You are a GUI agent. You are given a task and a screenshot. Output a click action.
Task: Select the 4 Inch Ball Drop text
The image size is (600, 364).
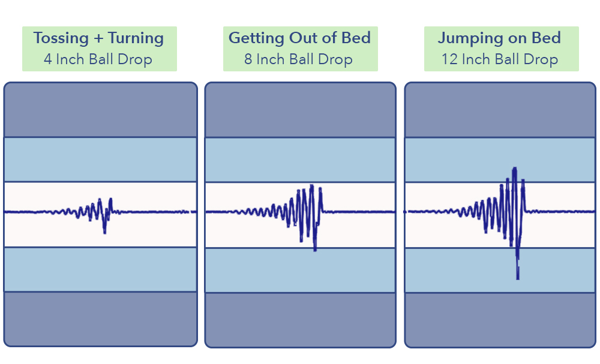[98, 59]
